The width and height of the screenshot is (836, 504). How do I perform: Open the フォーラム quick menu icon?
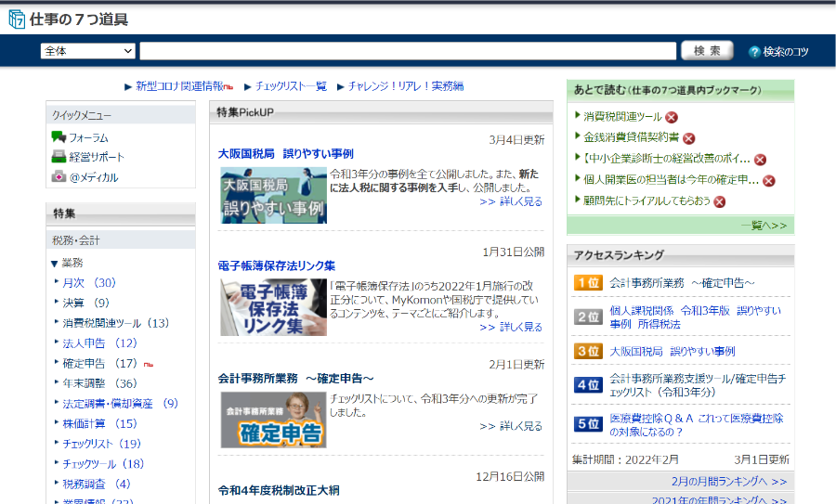coord(59,137)
